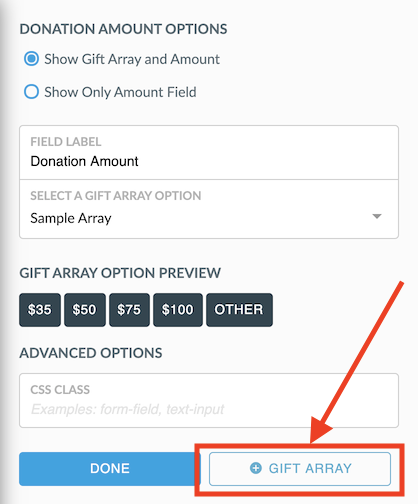Choose the $50 gift amount
This screenshot has height=504, width=418.
click(85, 310)
